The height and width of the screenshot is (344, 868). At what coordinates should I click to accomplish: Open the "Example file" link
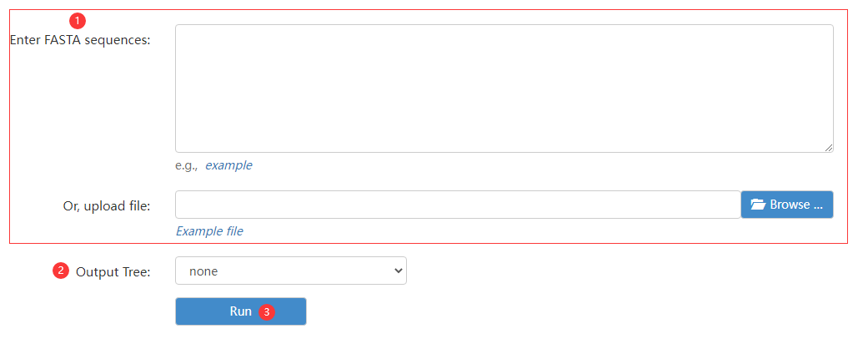pos(209,231)
